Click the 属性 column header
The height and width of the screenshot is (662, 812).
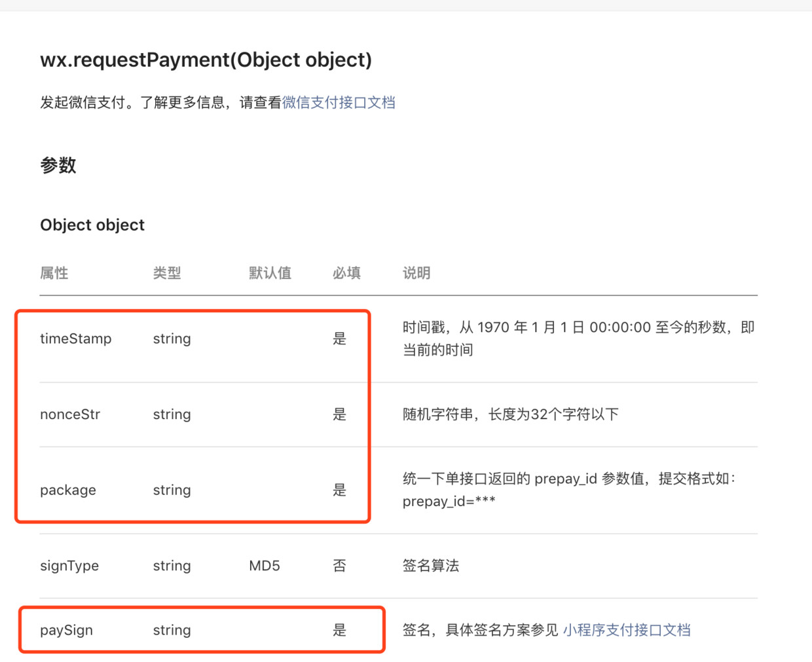54,273
